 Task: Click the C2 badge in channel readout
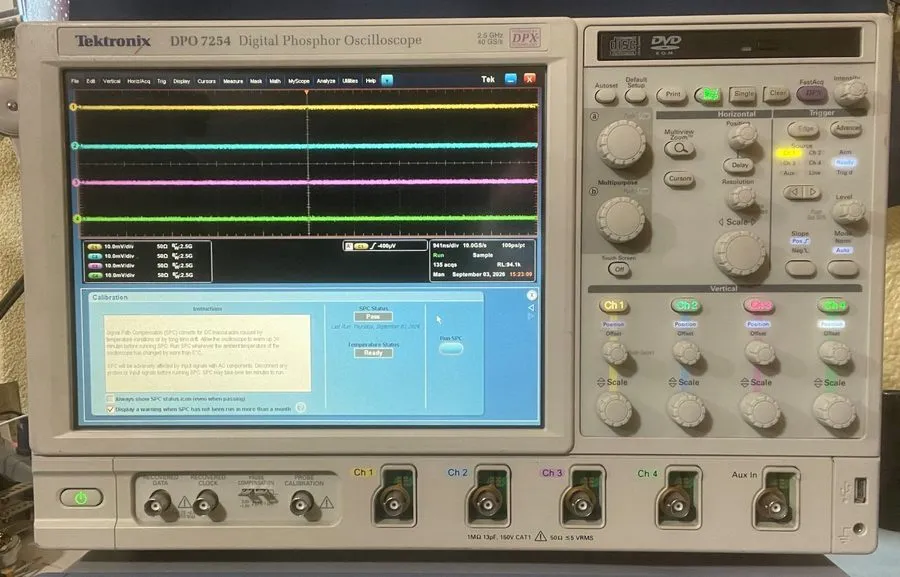pyautogui.click(x=95, y=256)
